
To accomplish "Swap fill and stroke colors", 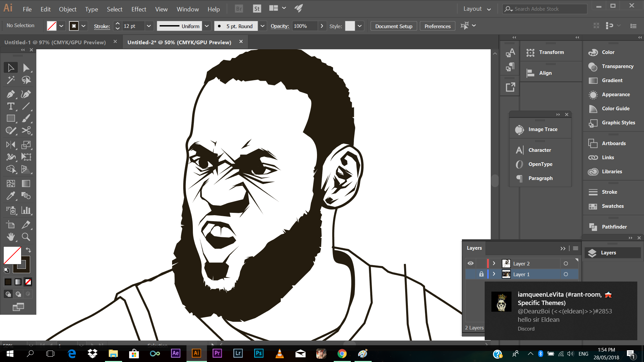I will click(29, 250).
